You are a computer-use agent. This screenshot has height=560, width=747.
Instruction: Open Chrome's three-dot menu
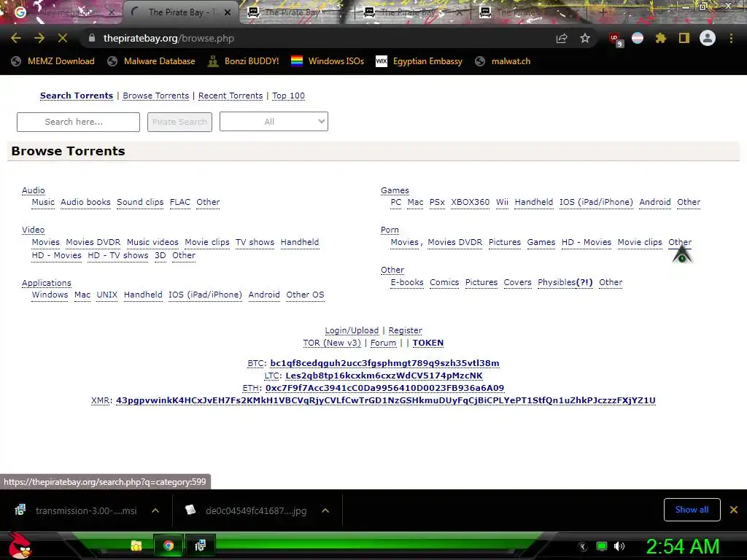coord(731,38)
